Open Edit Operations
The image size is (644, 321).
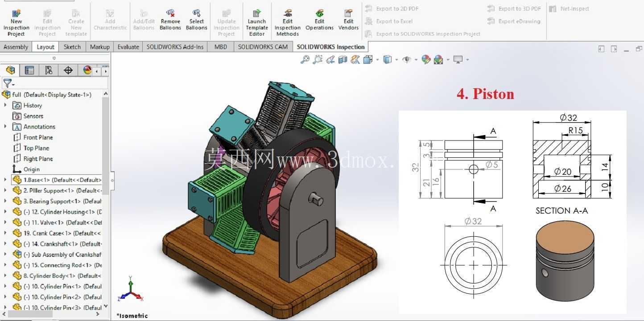319,20
